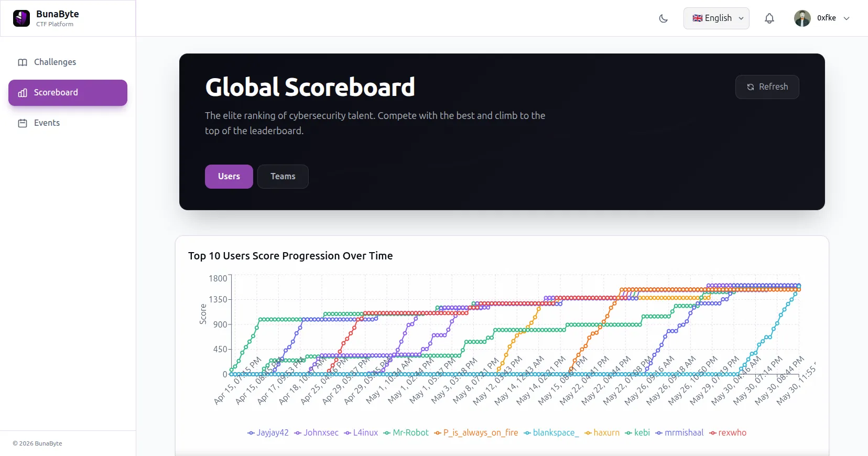Go to Events in the sidebar
The height and width of the screenshot is (456, 868).
coord(68,123)
